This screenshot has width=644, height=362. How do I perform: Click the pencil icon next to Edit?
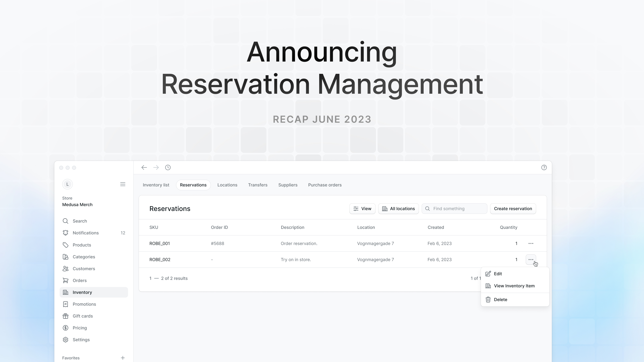click(x=488, y=274)
